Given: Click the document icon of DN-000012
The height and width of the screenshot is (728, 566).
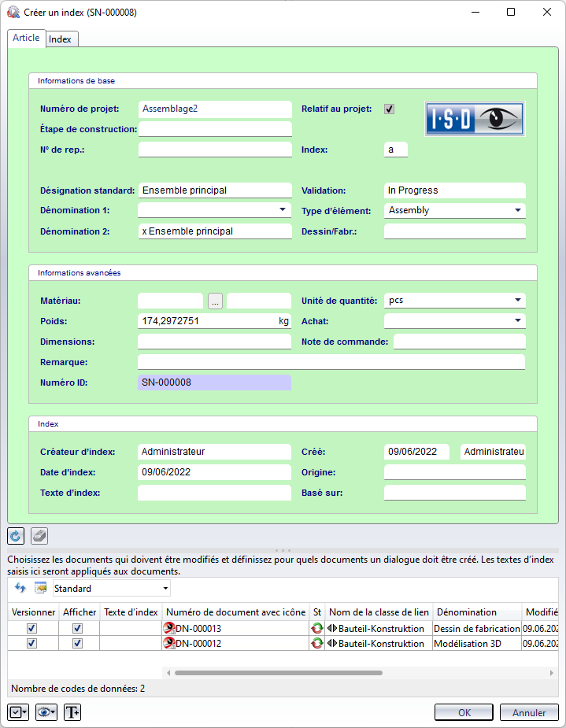Looking at the screenshot, I should (x=169, y=644).
